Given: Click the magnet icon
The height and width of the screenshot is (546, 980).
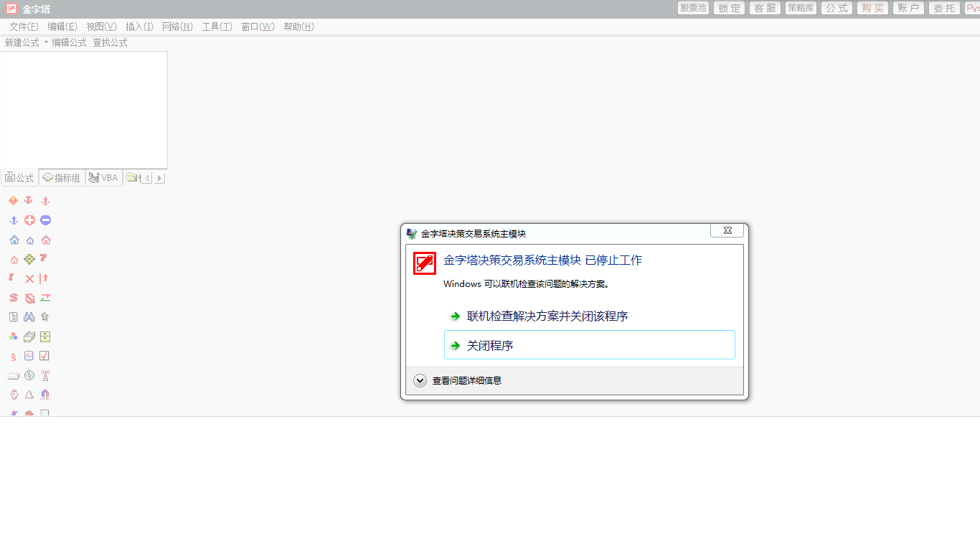Looking at the screenshot, I should pyautogui.click(x=45, y=395).
